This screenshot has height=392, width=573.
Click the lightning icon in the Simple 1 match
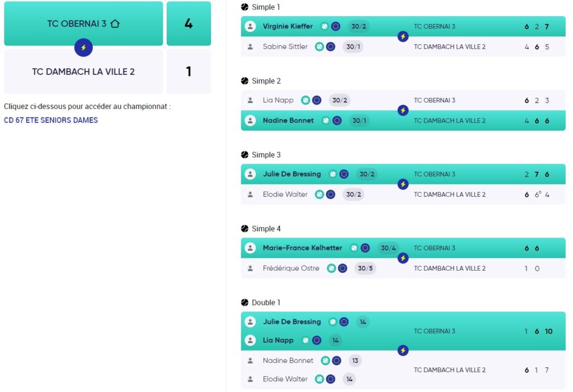(x=403, y=36)
